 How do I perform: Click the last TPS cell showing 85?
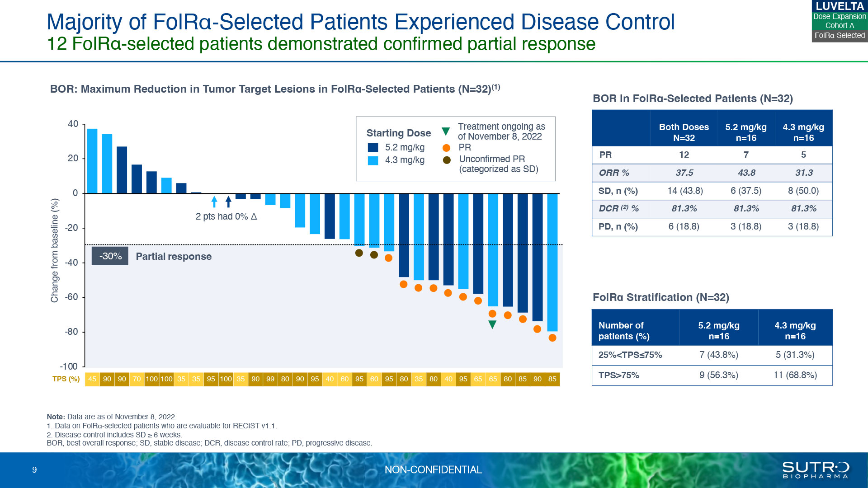point(552,379)
